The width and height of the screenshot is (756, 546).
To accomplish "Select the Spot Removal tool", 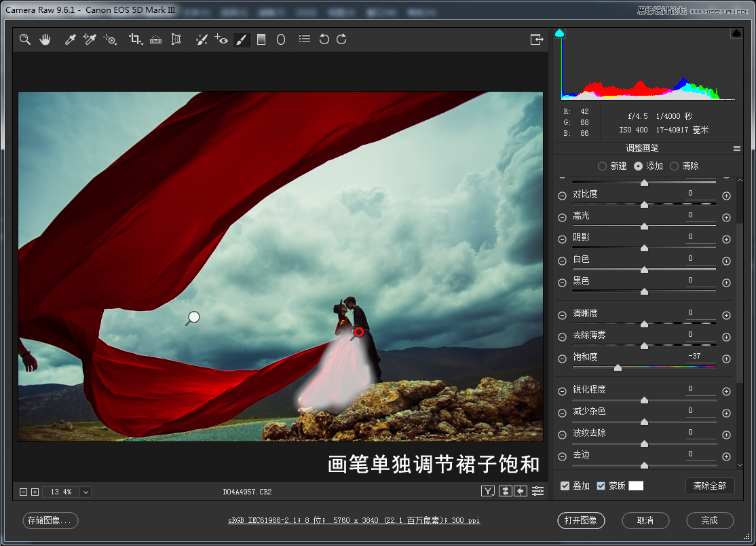I will 202,39.
